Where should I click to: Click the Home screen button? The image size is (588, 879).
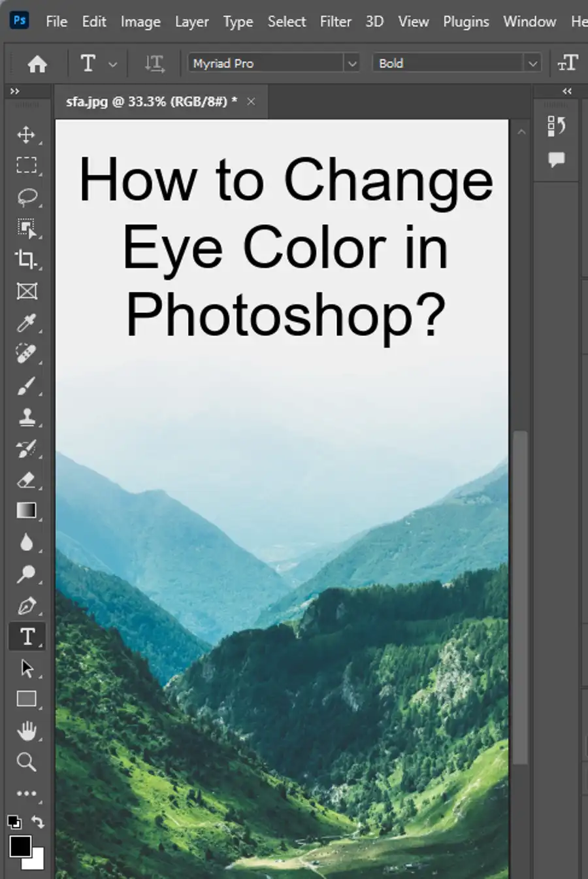[x=37, y=63]
